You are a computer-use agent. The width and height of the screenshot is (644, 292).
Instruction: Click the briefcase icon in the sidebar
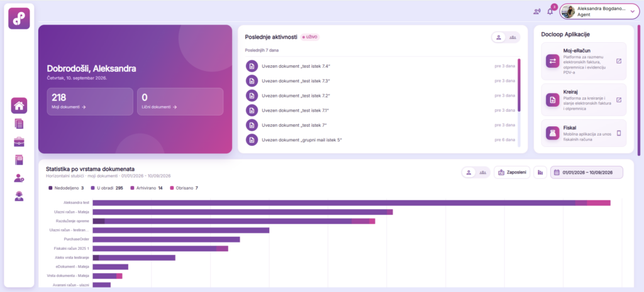coord(19,142)
